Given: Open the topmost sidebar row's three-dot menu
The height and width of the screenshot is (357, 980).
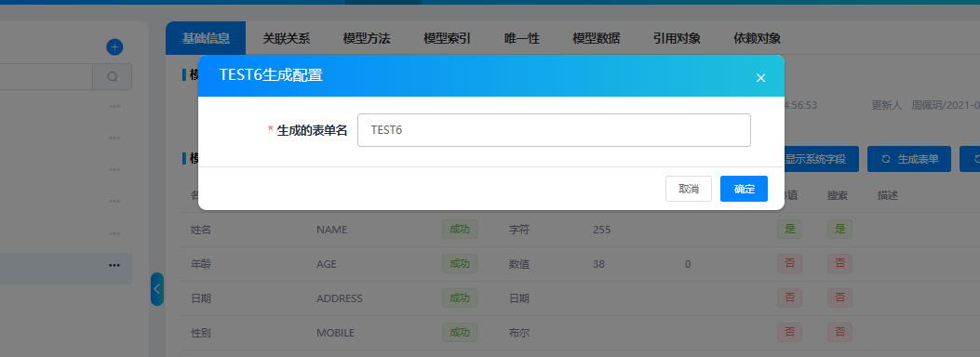Looking at the screenshot, I should coord(114,106).
